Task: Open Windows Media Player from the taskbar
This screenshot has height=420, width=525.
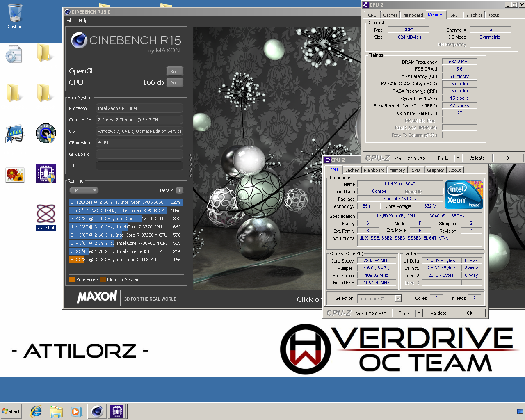Action: [76, 411]
